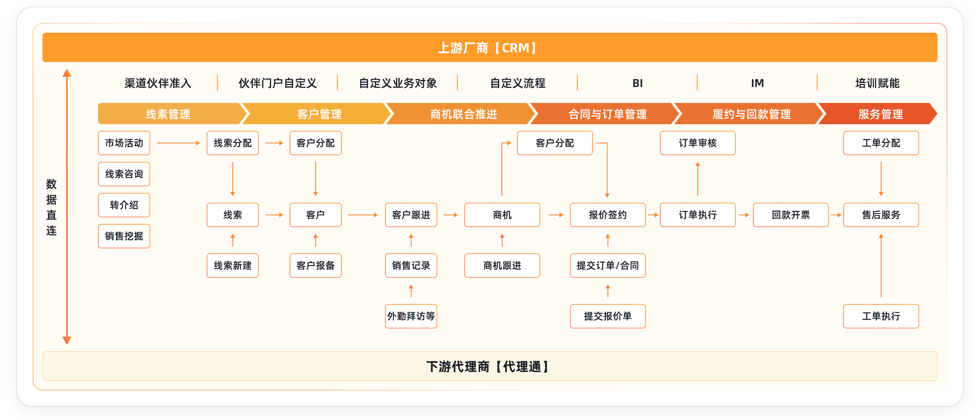Select the 线索分配 node
This screenshot has width=980, height=420.
233,143
